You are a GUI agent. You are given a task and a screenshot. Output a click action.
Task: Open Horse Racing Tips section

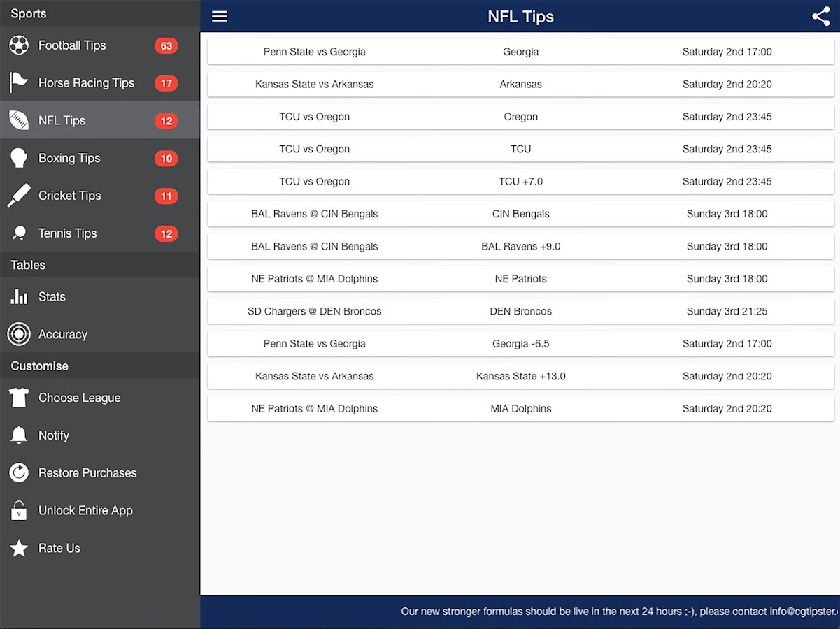click(86, 82)
